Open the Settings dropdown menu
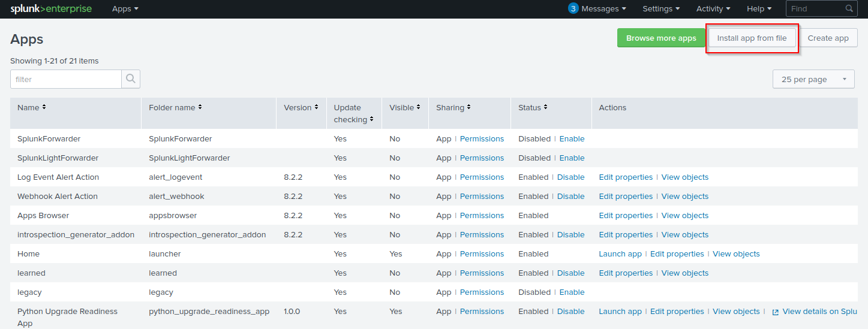The width and height of the screenshot is (868, 329). [x=661, y=9]
